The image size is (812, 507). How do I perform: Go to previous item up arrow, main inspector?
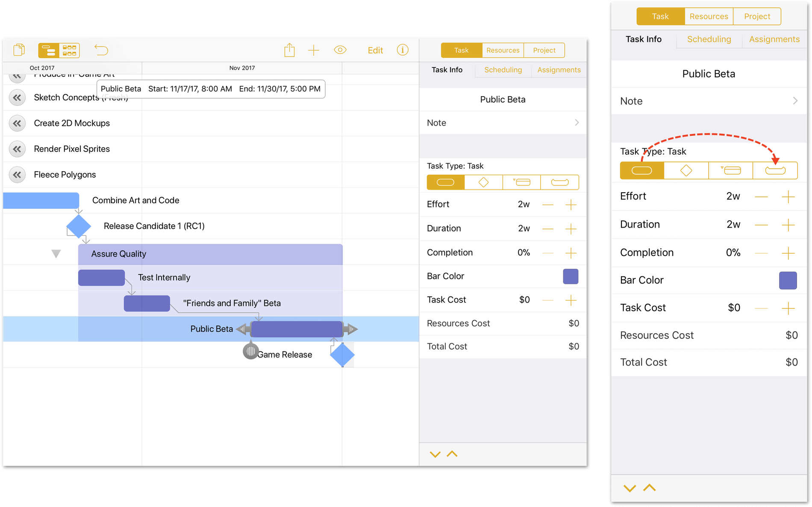452,454
